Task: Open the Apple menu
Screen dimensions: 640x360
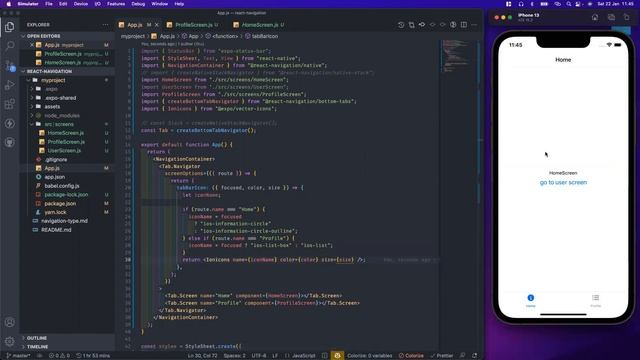Action: (x=9, y=4)
